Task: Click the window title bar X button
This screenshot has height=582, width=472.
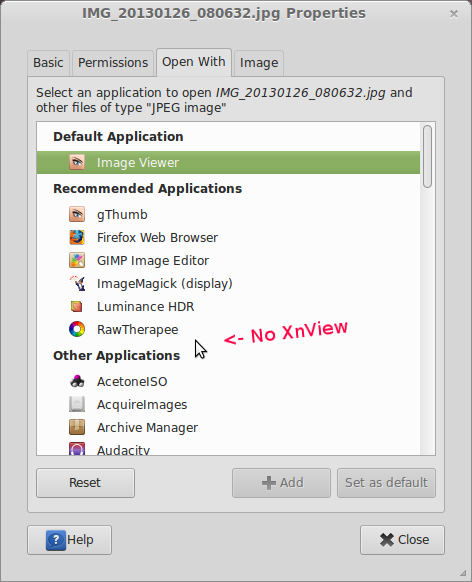Action: (x=453, y=14)
